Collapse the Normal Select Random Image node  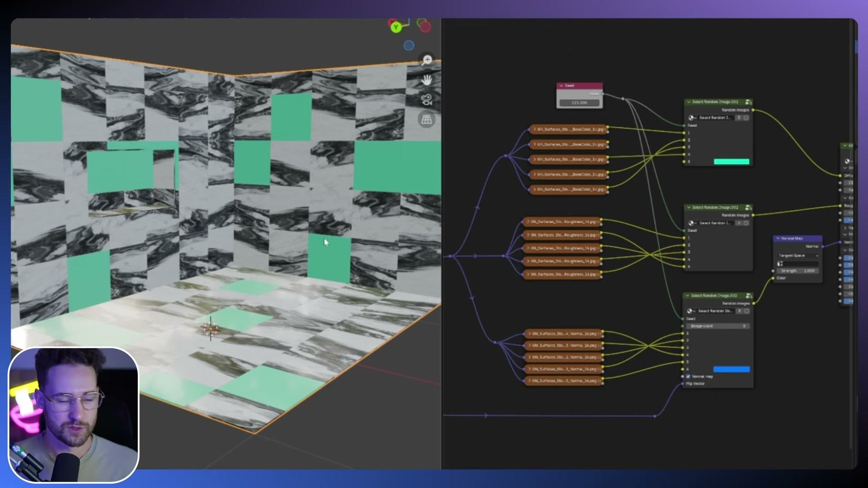688,296
